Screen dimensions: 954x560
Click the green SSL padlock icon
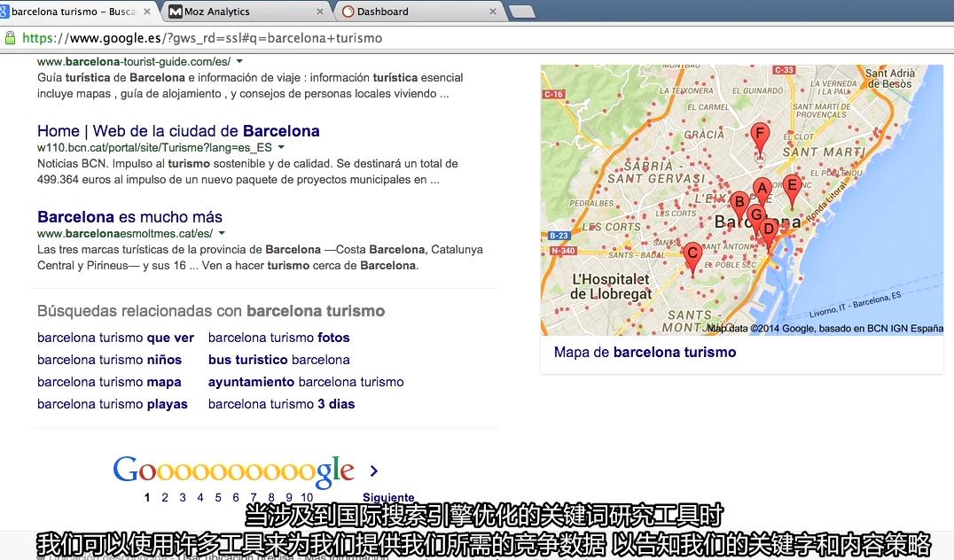tap(10, 38)
